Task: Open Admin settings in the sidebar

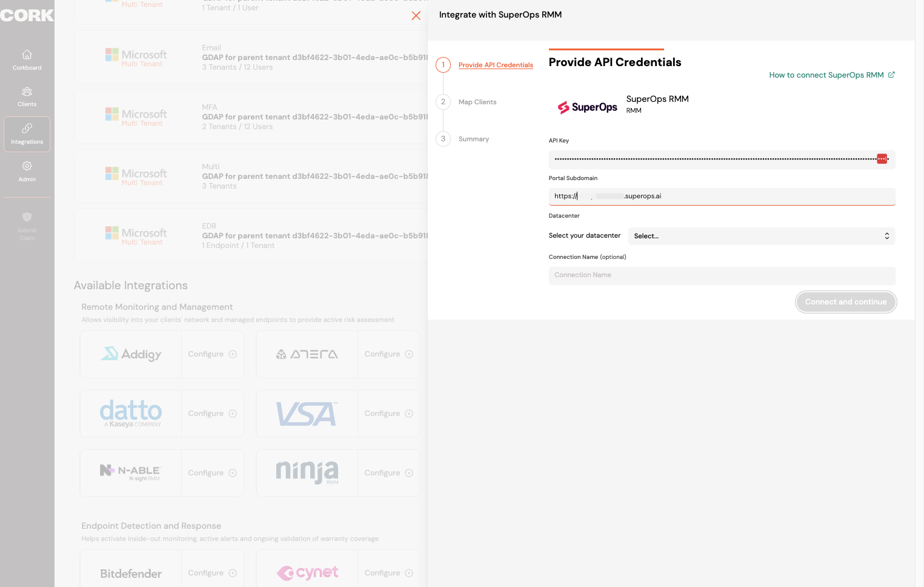Action: 27,172
